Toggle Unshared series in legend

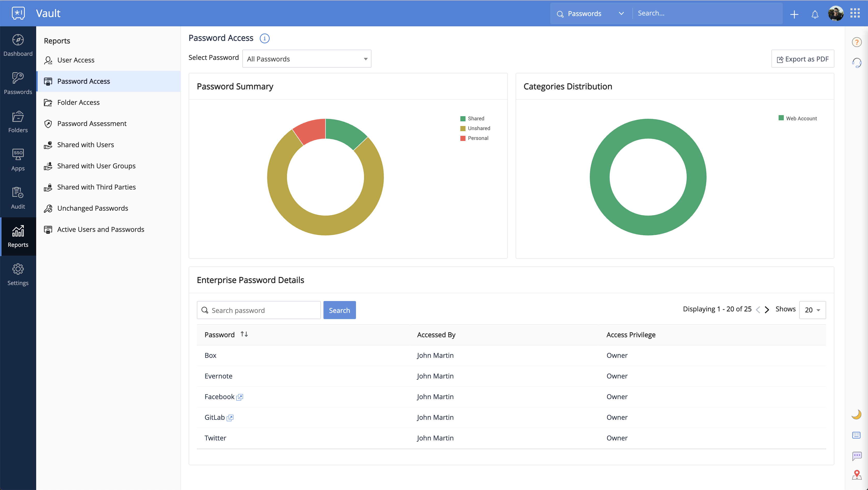(475, 128)
